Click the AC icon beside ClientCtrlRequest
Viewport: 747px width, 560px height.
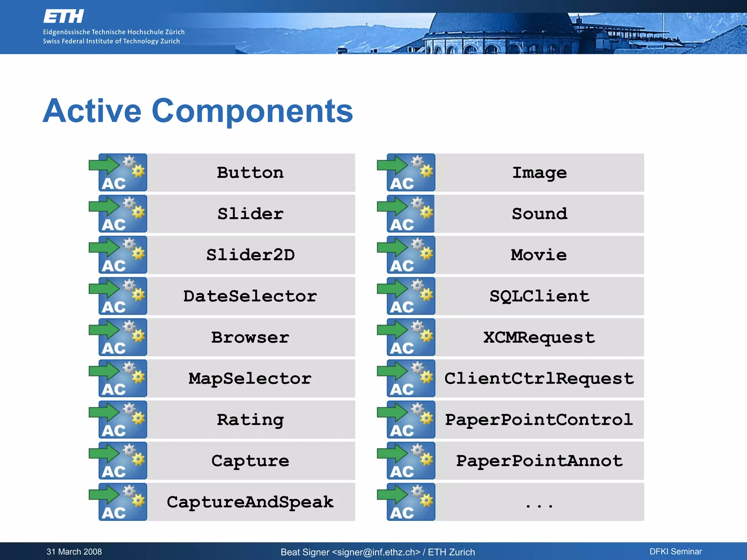406,378
